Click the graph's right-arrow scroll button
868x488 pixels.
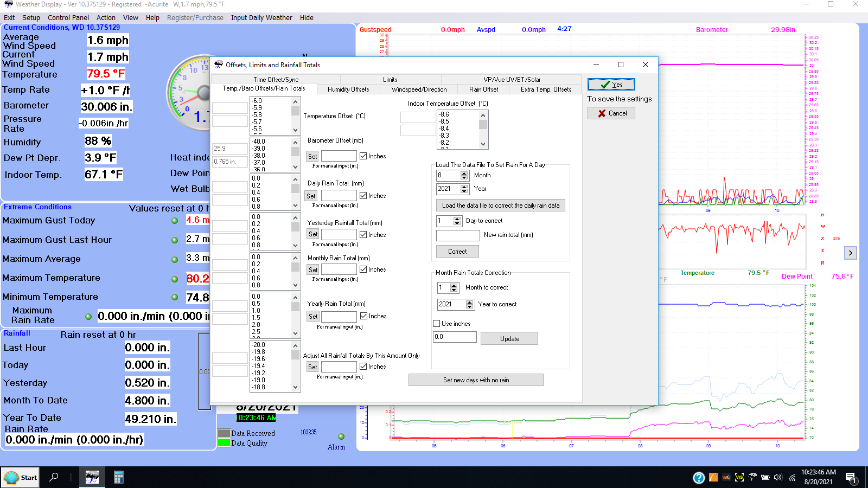[850, 253]
